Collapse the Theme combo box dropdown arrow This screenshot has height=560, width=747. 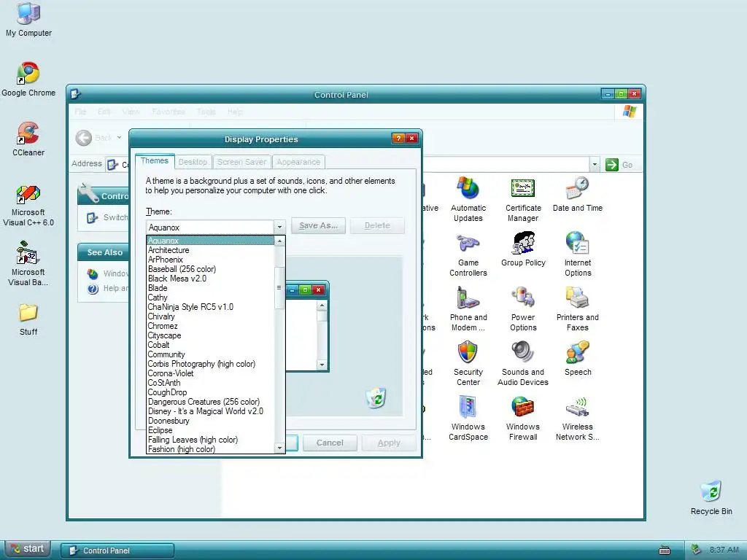coord(279,227)
